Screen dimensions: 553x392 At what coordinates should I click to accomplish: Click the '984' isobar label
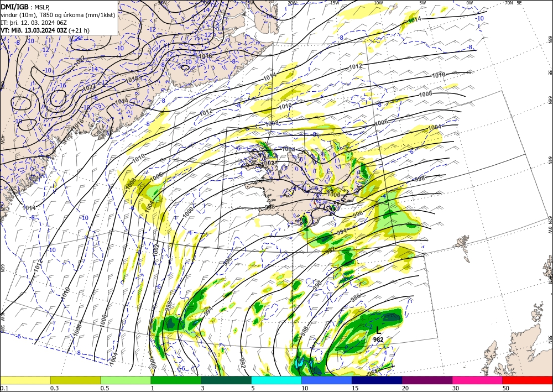coord(372,373)
